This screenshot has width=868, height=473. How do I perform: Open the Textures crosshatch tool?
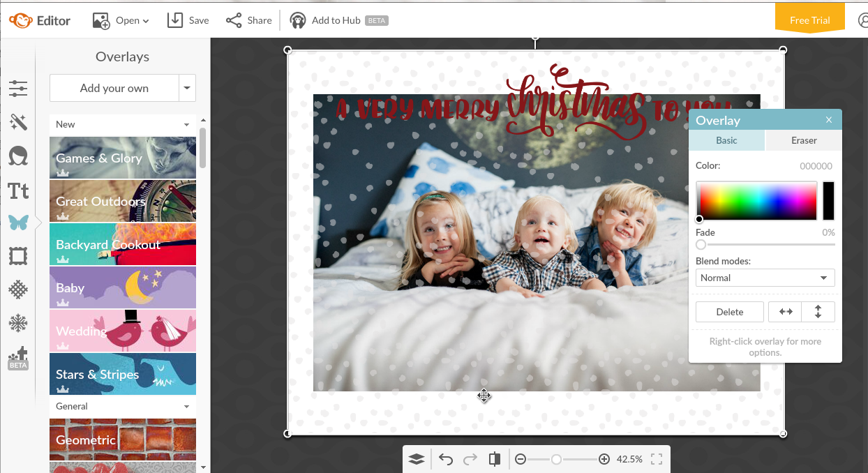[18, 290]
